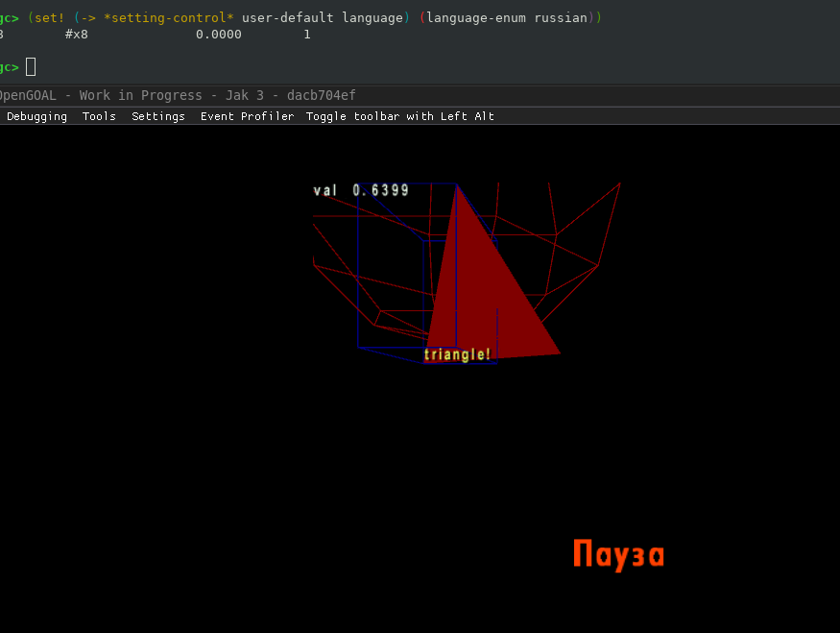Click the '0.0000' value in REPL output

[218, 34]
